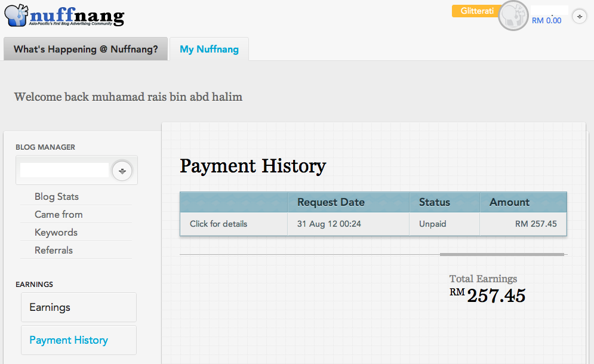Click the profile avatar icon
Image resolution: width=594 pixels, height=364 pixels.
pos(513,16)
